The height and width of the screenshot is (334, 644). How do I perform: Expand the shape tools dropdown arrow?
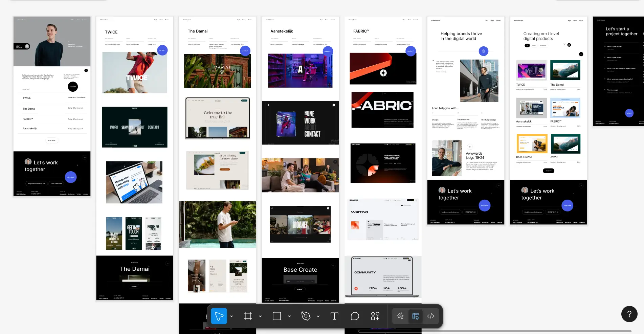[289, 316]
